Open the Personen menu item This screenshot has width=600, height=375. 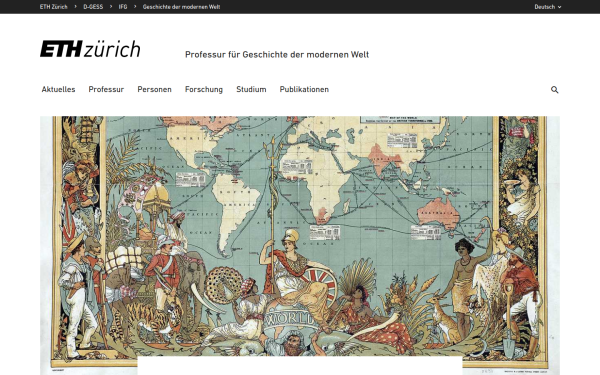(x=155, y=89)
